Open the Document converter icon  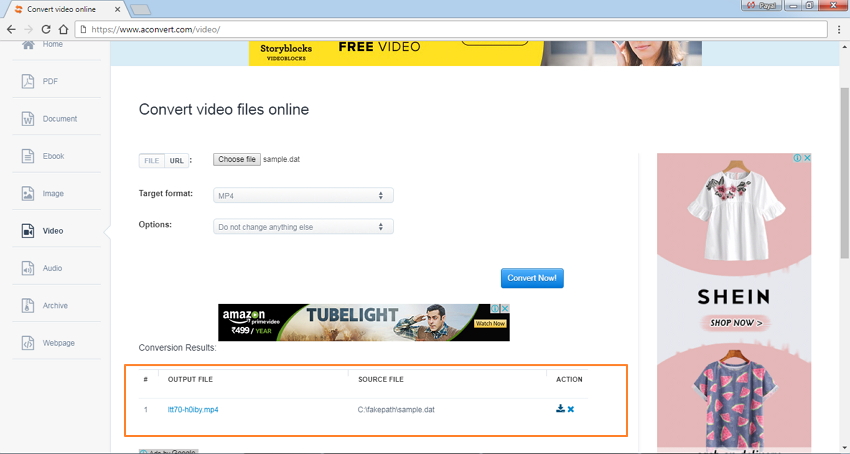coord(28,119)
